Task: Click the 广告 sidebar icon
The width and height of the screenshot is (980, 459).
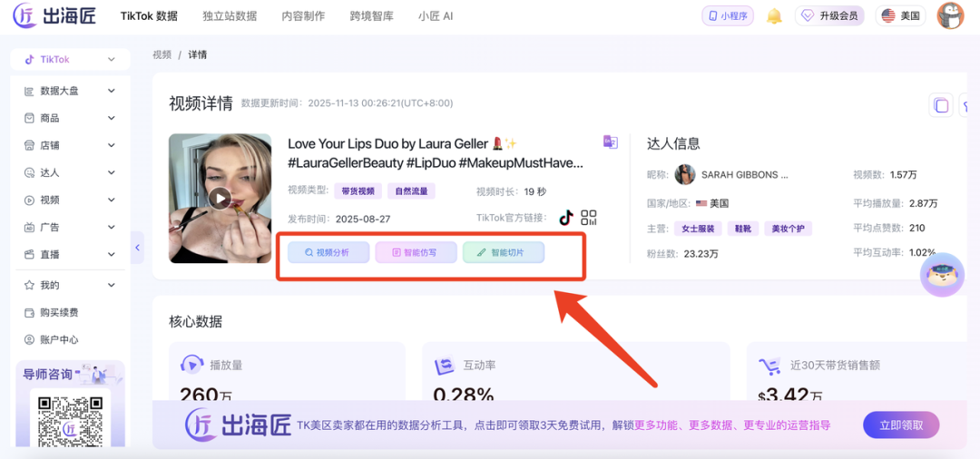Action: [29, 228]
